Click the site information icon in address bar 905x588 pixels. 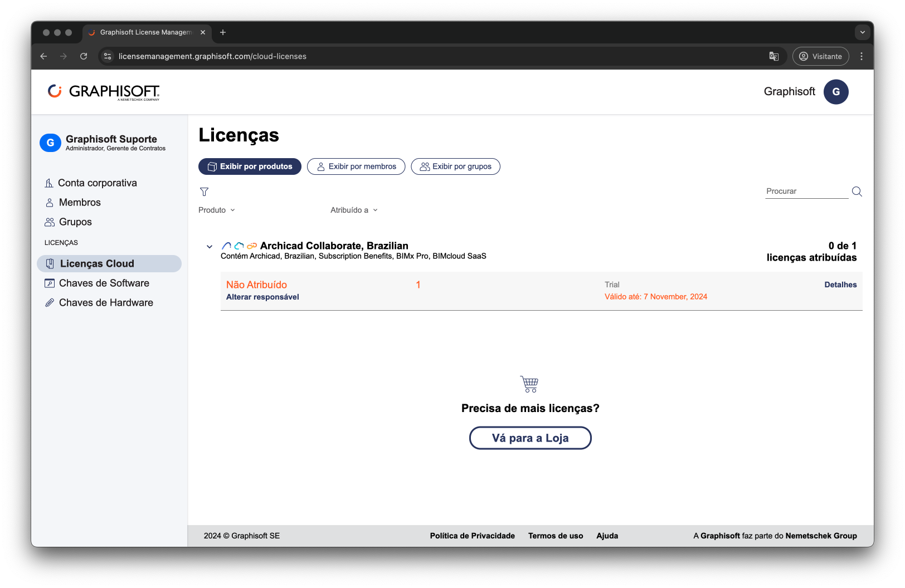coord(108,56)
